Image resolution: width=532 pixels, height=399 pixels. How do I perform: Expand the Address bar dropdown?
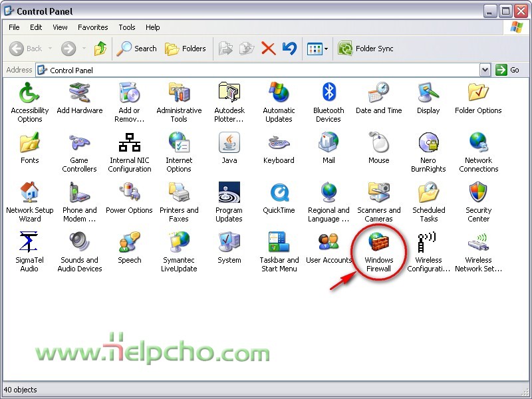click(485, 70)
